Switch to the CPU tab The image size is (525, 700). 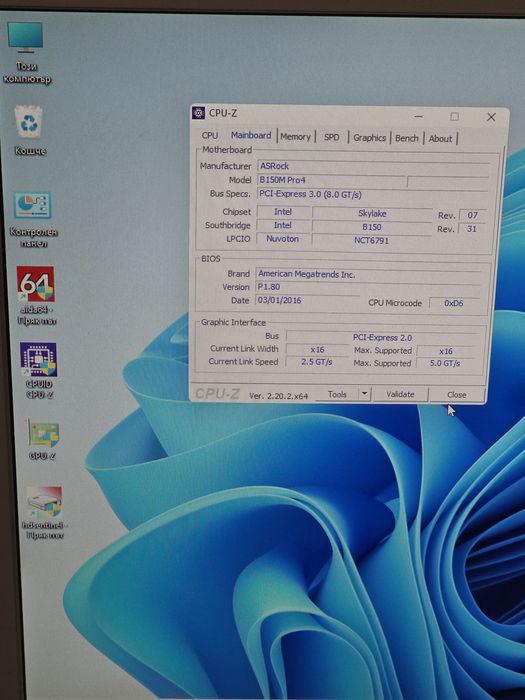click(x=210, y=135)
